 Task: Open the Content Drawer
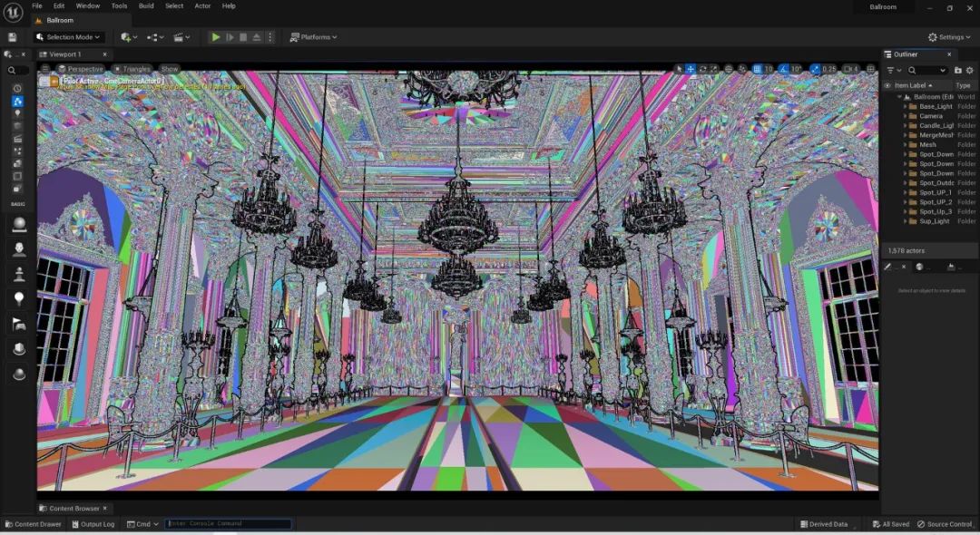(x=33, y=524)
